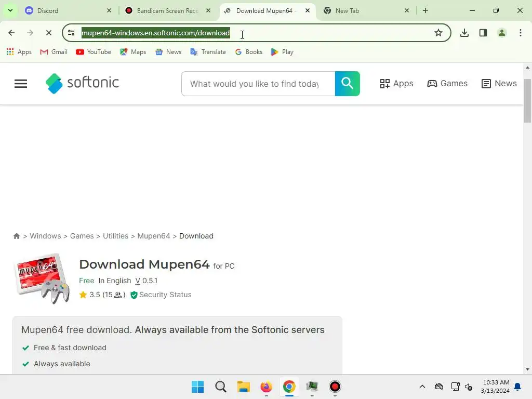Screen dimensions: 532x399
Task: Open Windows Start menu
Action: click(197, 387)
